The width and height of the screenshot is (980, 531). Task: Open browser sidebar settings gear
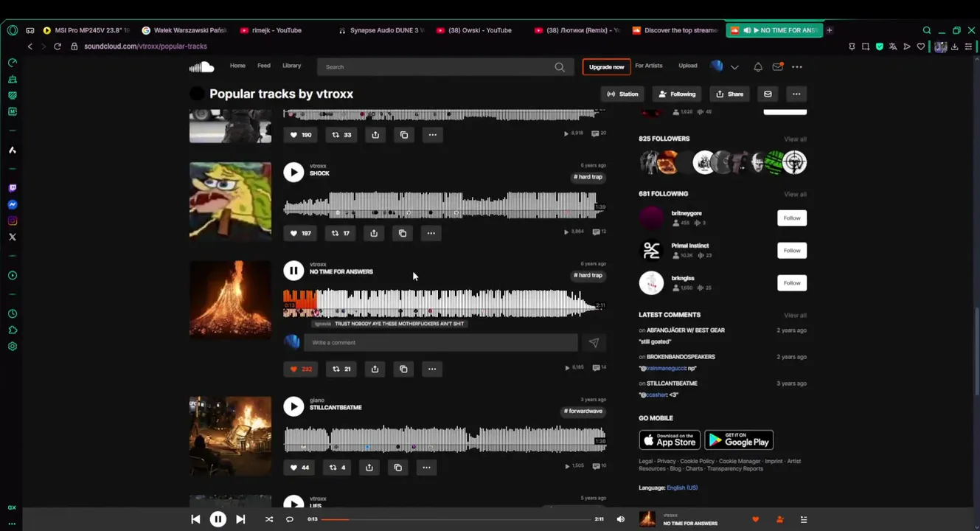(x=13, y=346)
